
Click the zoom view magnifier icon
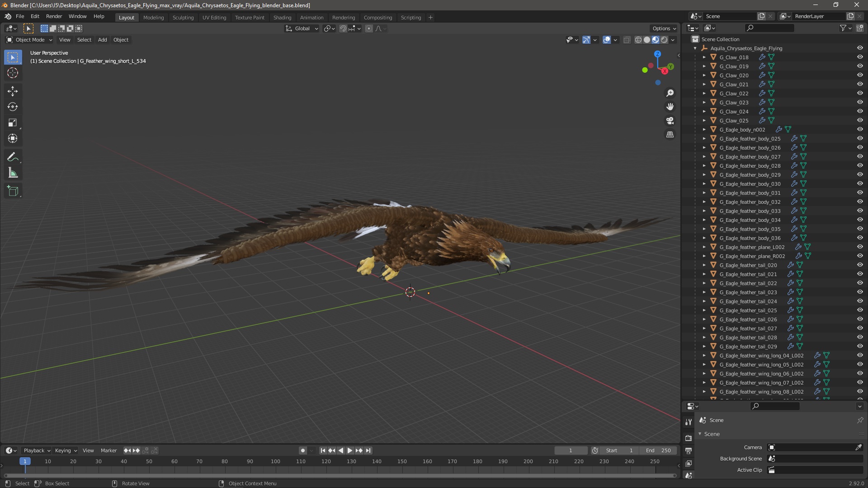[670, 93]
